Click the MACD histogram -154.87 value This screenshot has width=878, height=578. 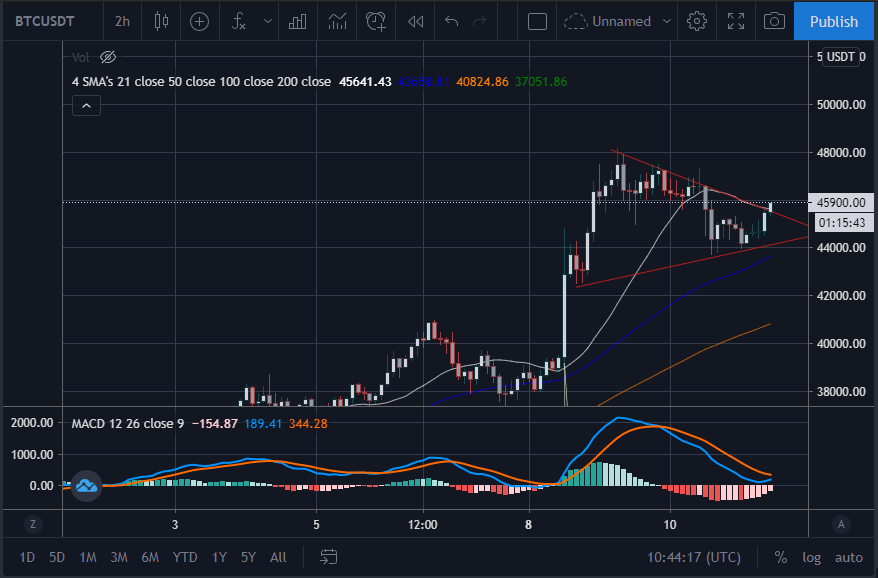[x=215, y=423]
